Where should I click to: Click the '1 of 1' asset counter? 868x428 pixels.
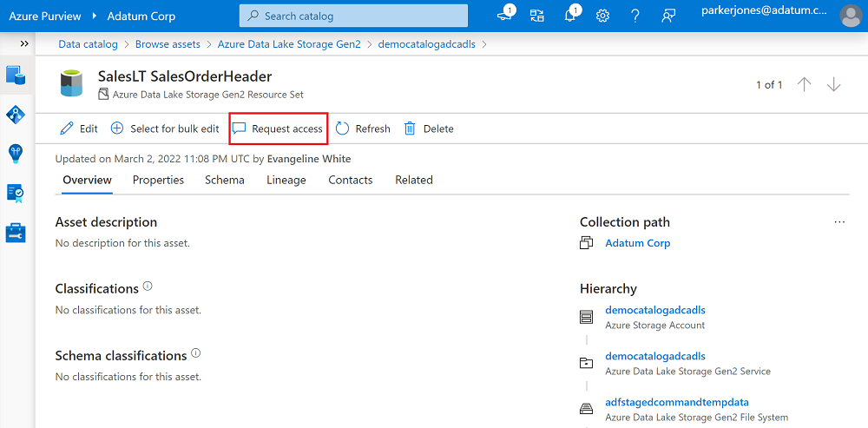pyautogui.click(x=769, y=85)
